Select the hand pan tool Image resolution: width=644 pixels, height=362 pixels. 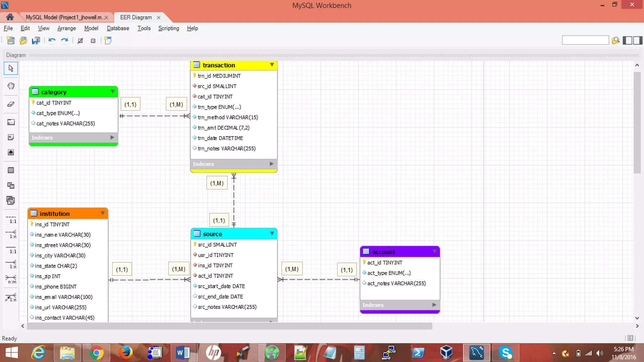(x=11, y=86)
